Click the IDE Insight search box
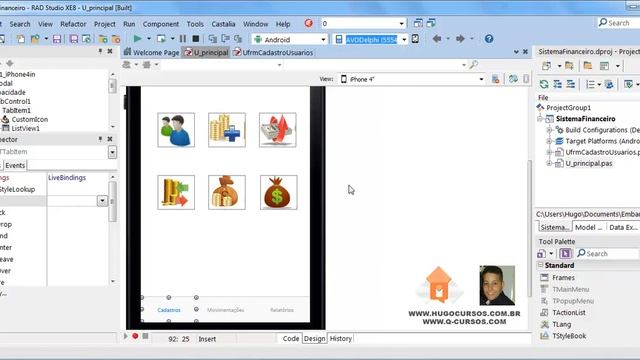This screenshot has height=360, width=640. (x=618, y=23)
